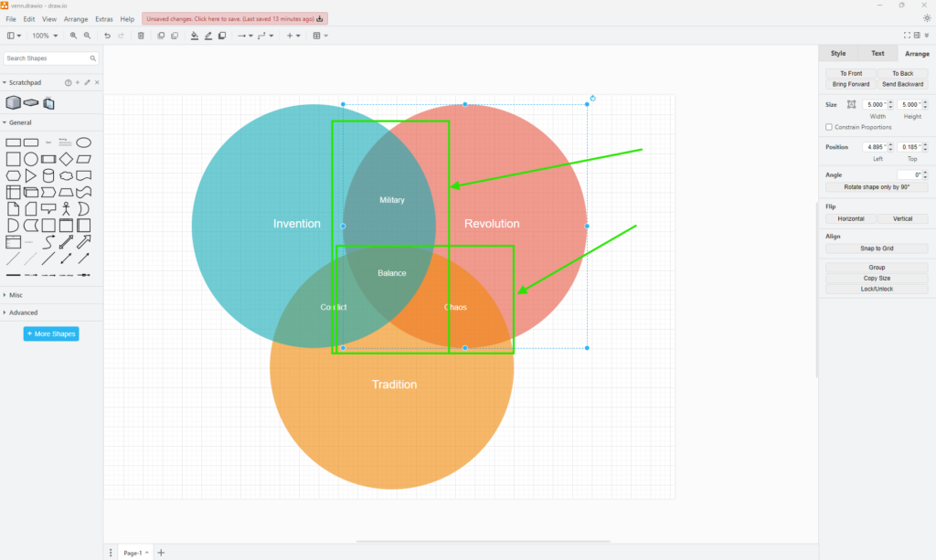936x560 pixels.
Task: Select the cloud shape in General
Action: [66, 176]
